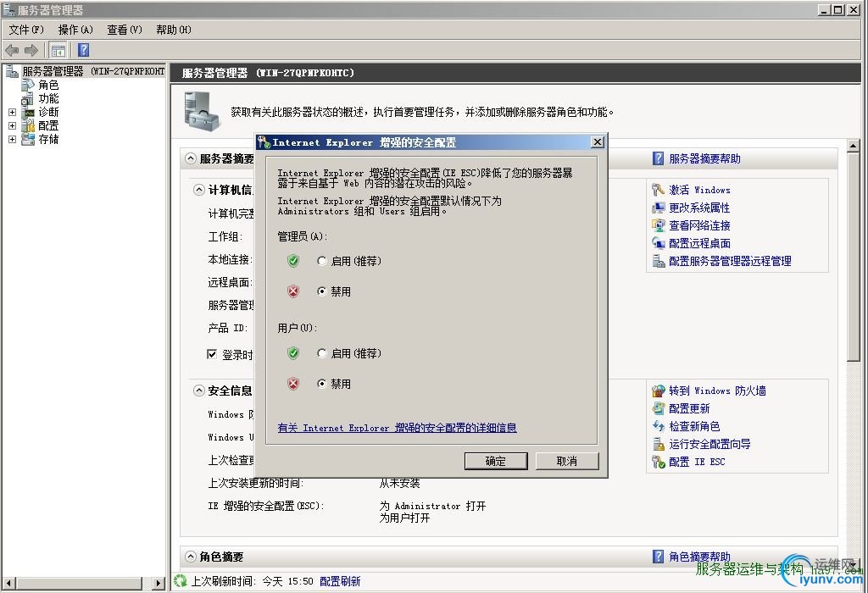
Task: Click the Forward arrow toolbar icon
Action: tap(31, 50)
